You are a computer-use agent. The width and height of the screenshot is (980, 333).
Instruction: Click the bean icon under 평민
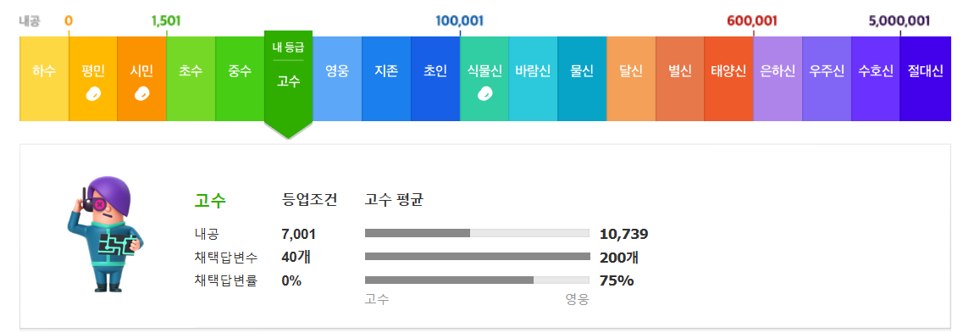93,94
